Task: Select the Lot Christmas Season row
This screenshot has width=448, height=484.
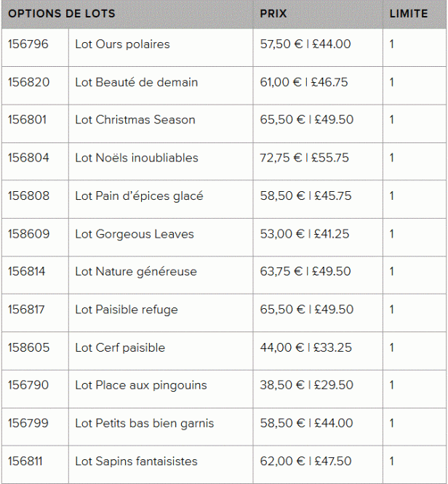Action: (135, 120)
